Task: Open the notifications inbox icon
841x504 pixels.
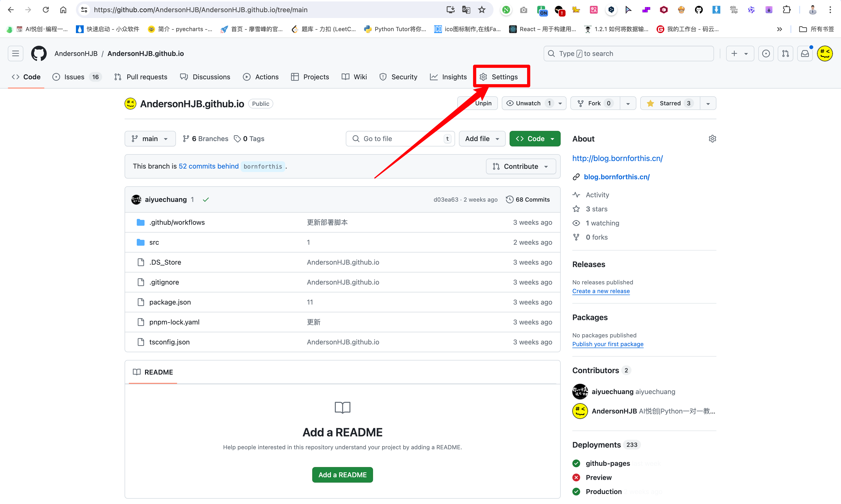Action: 805,53
